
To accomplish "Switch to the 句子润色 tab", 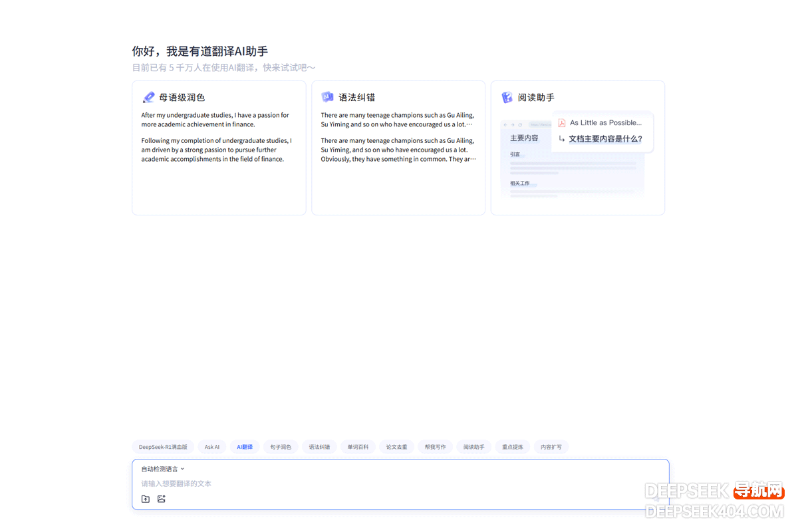I will pyautogui.click(x=281, y=447).
